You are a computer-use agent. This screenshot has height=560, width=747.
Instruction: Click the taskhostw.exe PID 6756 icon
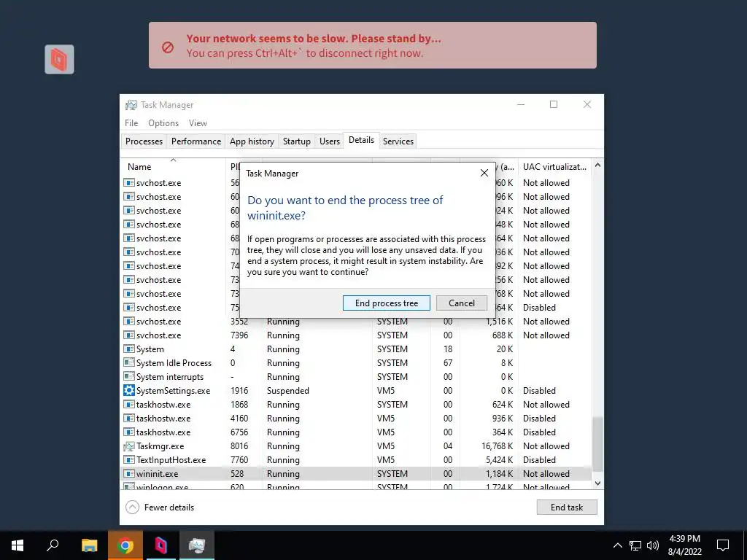click(x=128, y=432)
